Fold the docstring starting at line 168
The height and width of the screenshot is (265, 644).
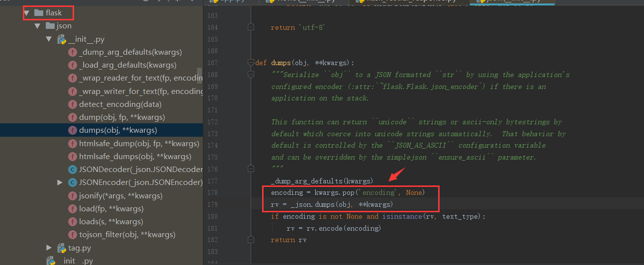251,75
